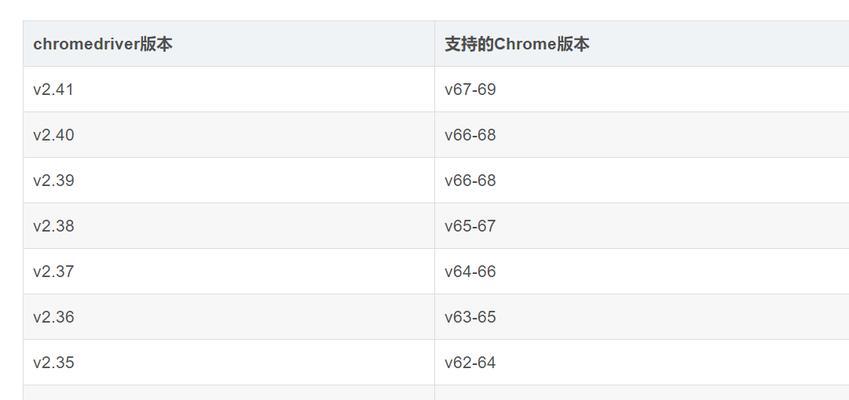Select the v2.35 version cell

[228, 362]
